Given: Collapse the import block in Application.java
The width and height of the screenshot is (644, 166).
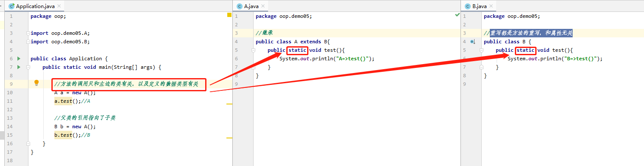Looking at the screenshot, I should point(28,33).
